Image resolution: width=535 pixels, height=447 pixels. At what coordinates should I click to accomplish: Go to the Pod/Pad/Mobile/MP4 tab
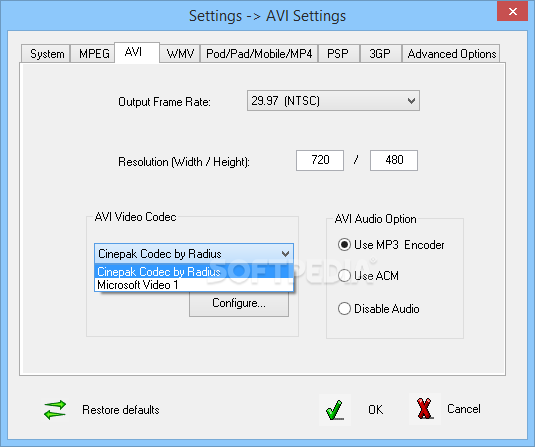[x=259, y=54]
